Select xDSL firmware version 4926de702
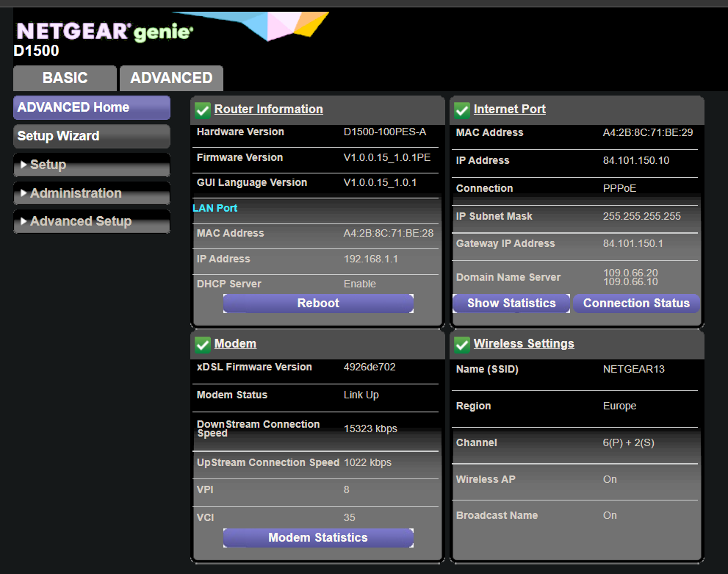This screenshot has height=574, width=728. coord(370,367)
